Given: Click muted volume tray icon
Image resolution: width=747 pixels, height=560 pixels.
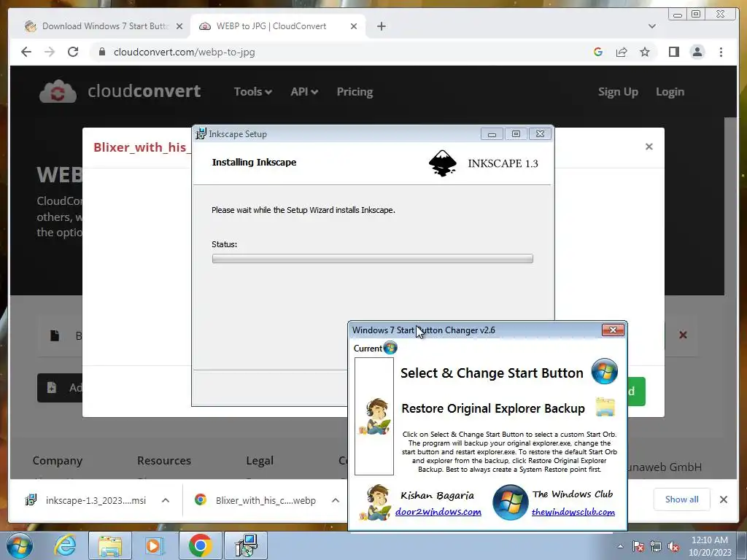Looking at the screenshot, I should [673, 547].
